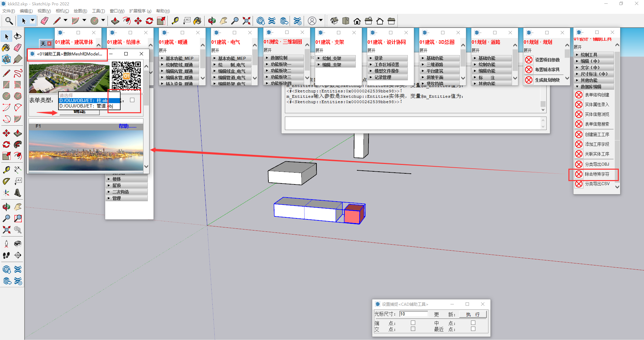Switch to Iso view icon

[334, 21]
